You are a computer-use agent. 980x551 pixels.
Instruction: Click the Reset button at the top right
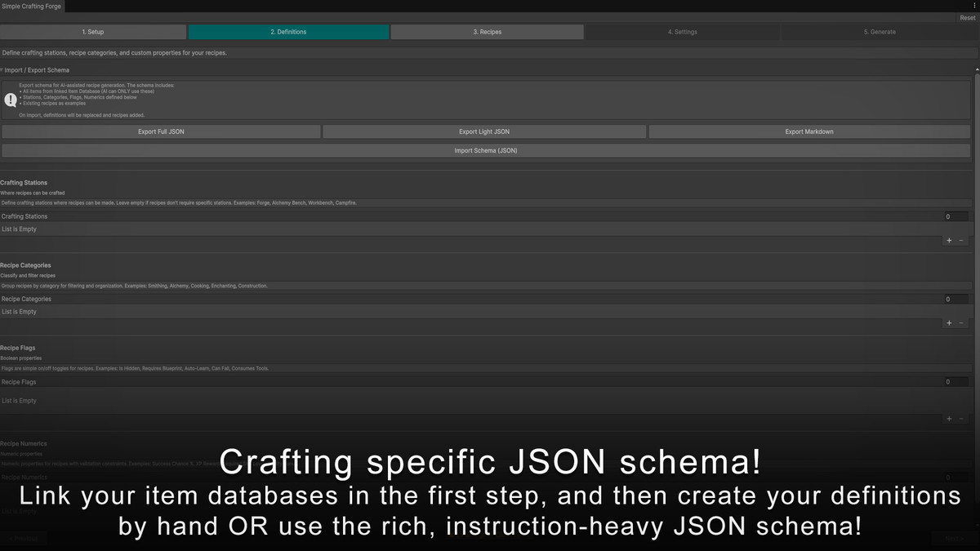(x=967, y=17)
